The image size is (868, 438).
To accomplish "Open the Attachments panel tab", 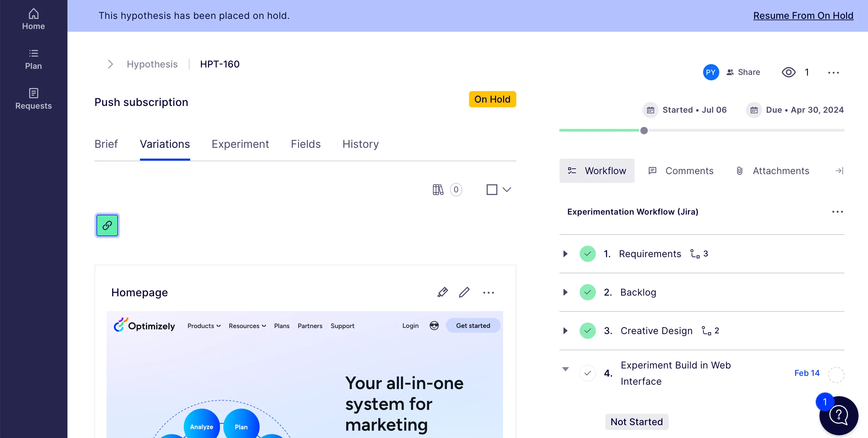I will 773,171.
